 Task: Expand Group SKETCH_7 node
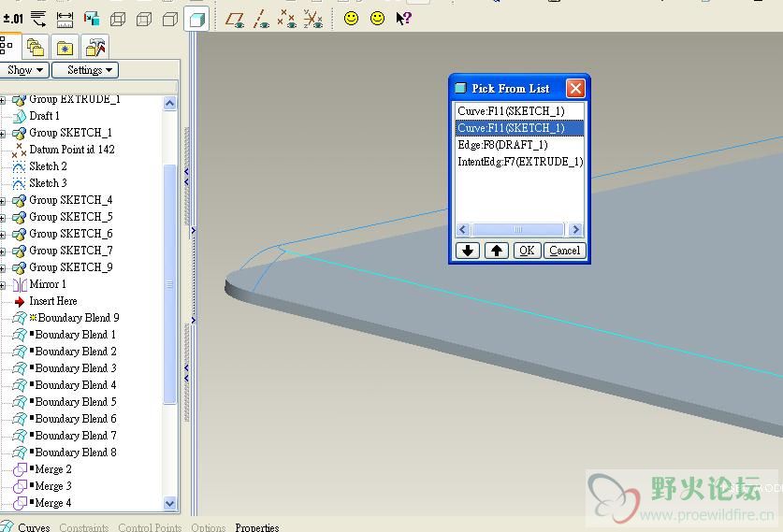[x=3, y=252]
